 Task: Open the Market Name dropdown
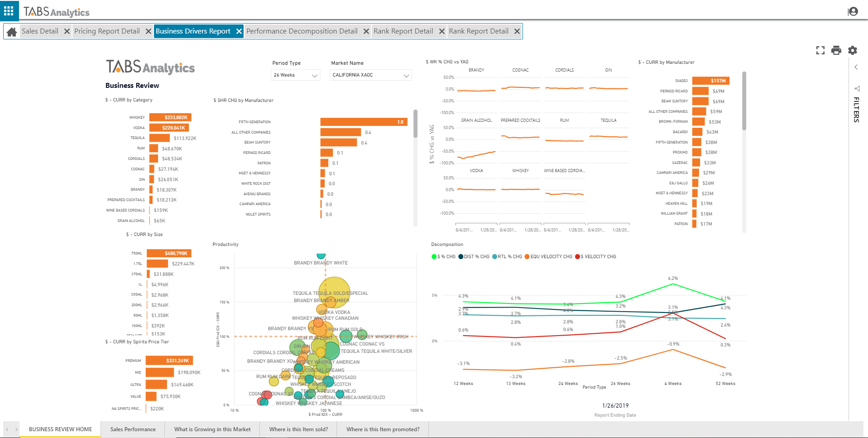click(x=371, y=75)
